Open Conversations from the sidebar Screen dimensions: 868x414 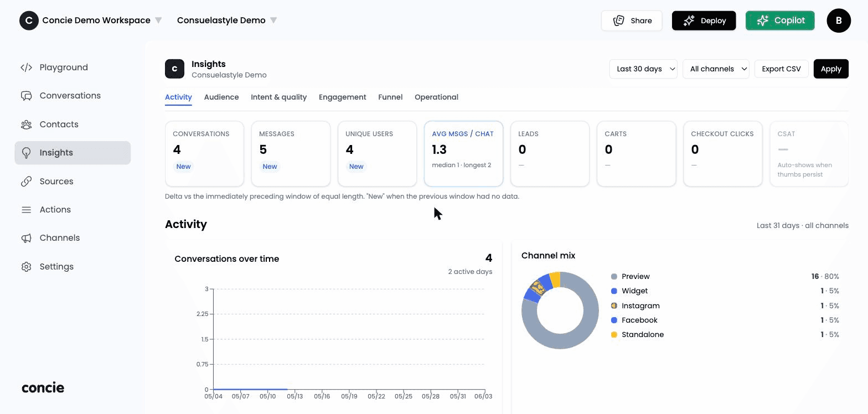click(73, 96)
